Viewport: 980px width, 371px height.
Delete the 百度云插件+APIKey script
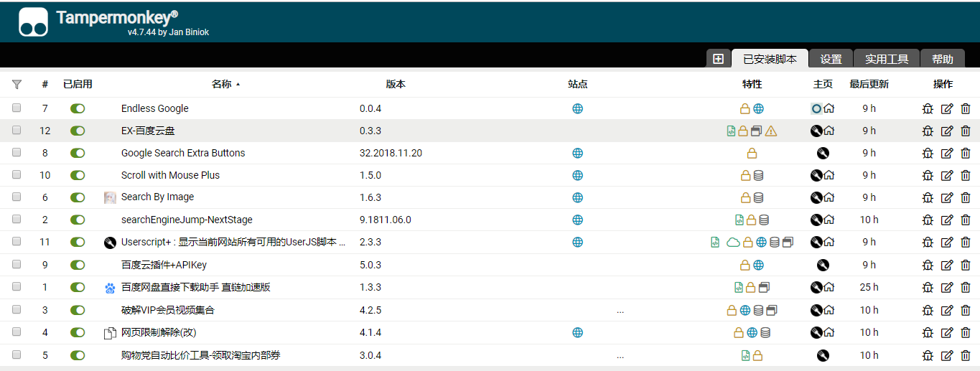pos(965,265)
